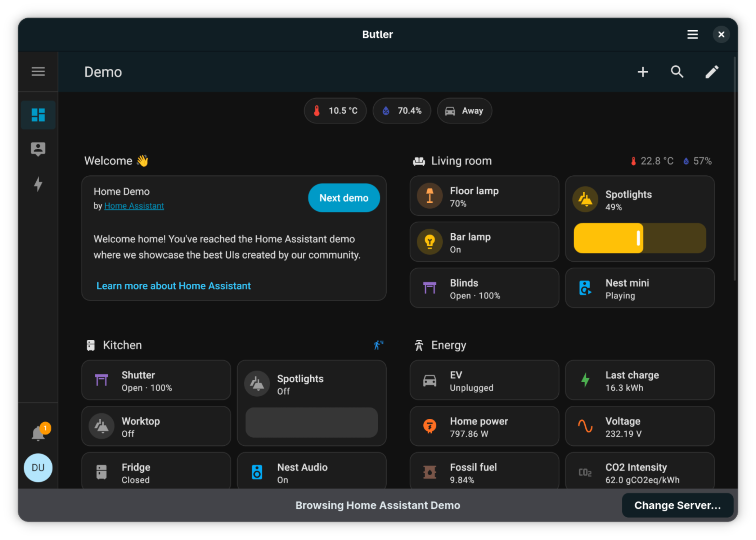Expand the Home Assistant sidebar menu
The width and height of the screenshot is (756, 540).
pyautogui.click(x=38, y=72)
